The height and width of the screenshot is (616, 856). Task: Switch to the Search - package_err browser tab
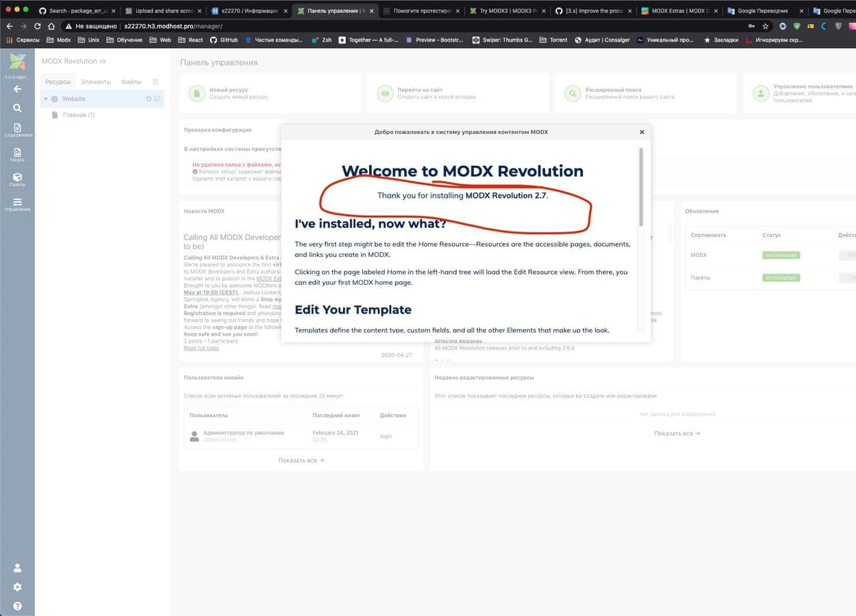pyautogui.click(x=77, y=11)
